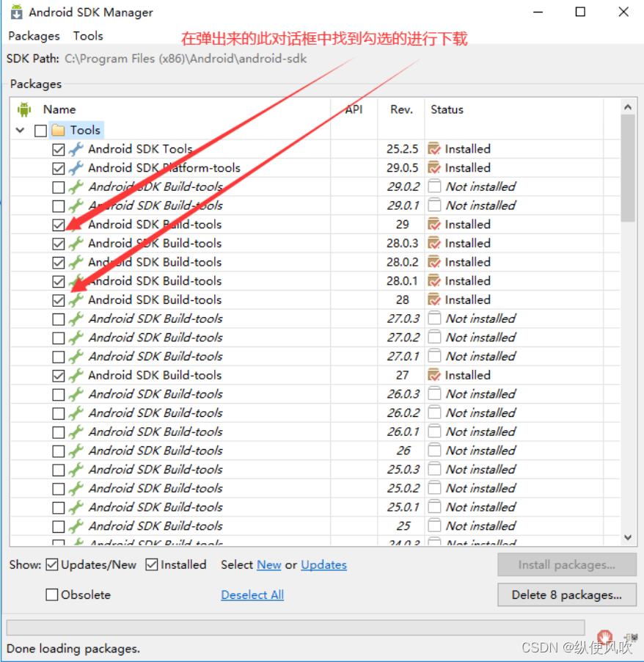Click wrench icon of Build-tools 25.0.2 row
Image resolution: width=644 pixels, height=662 pixels.
[x=76, y=489]
